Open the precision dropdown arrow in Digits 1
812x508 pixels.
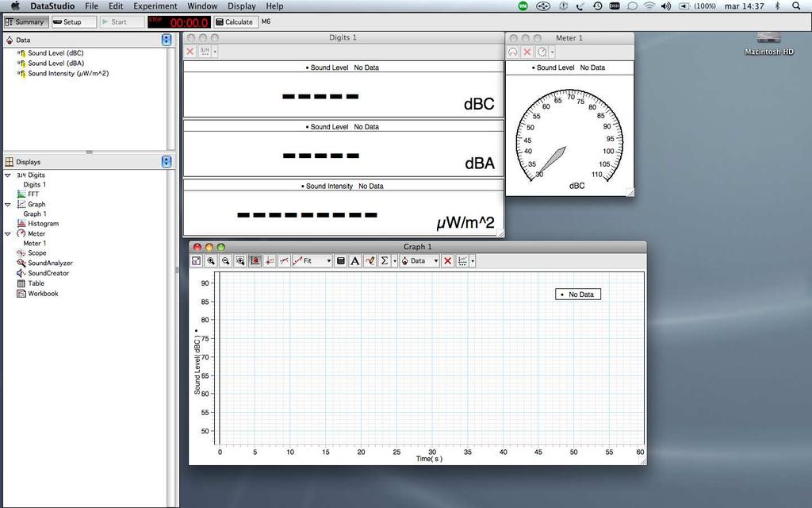215,52
